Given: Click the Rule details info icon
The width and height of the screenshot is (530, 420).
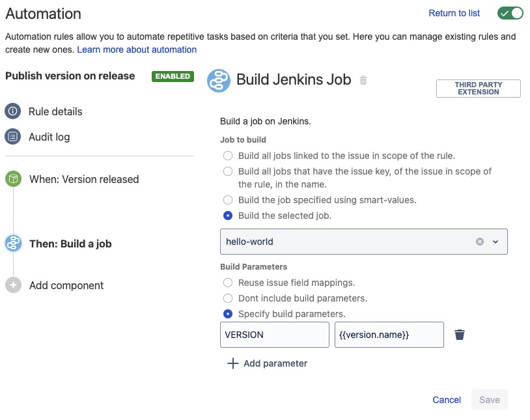Looking at the screenshot, I should (x=14, y=111).
